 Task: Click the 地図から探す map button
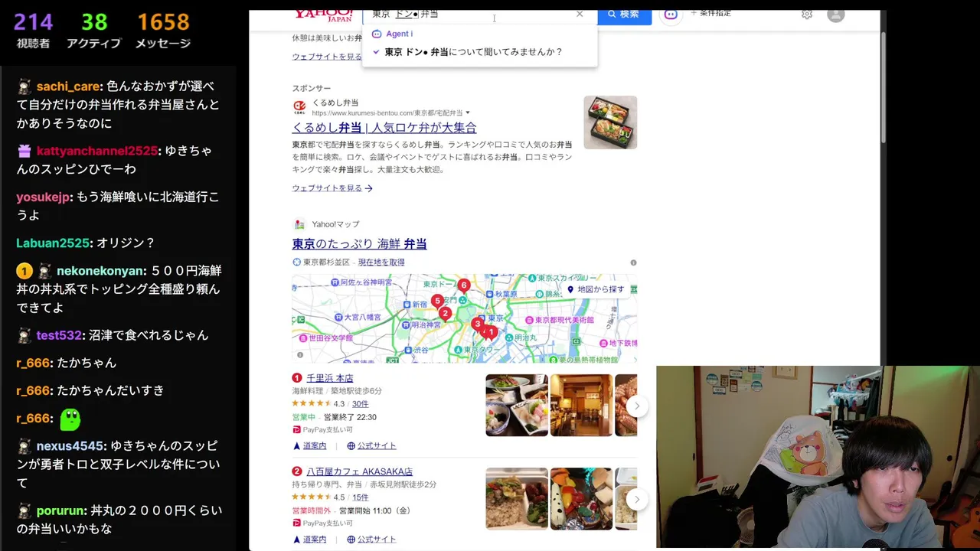(x=596, y=289)
